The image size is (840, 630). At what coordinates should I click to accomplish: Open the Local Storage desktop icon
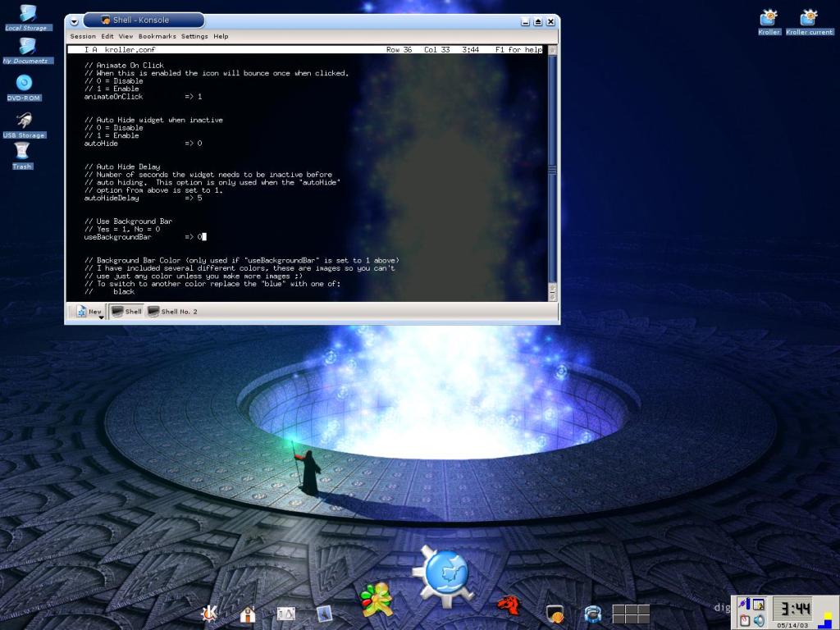pos(27,18)
